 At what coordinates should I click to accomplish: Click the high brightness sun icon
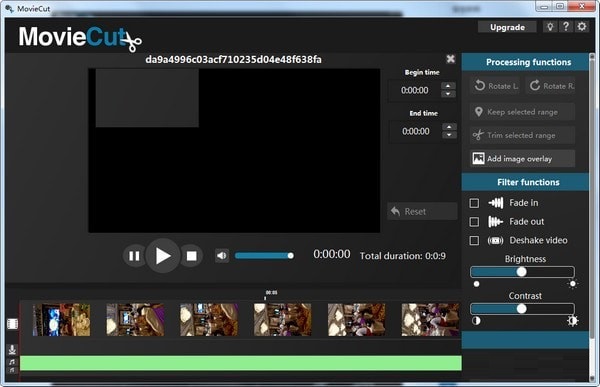point(572,284)
